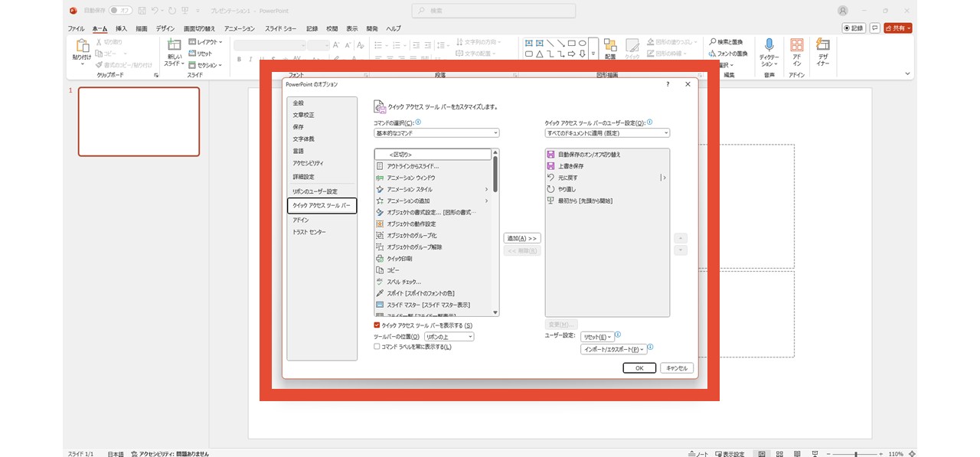Open すべてのドキュメントに適用 dropdown
The height and width of the screenshot is (457, 980).
point(607,133)
